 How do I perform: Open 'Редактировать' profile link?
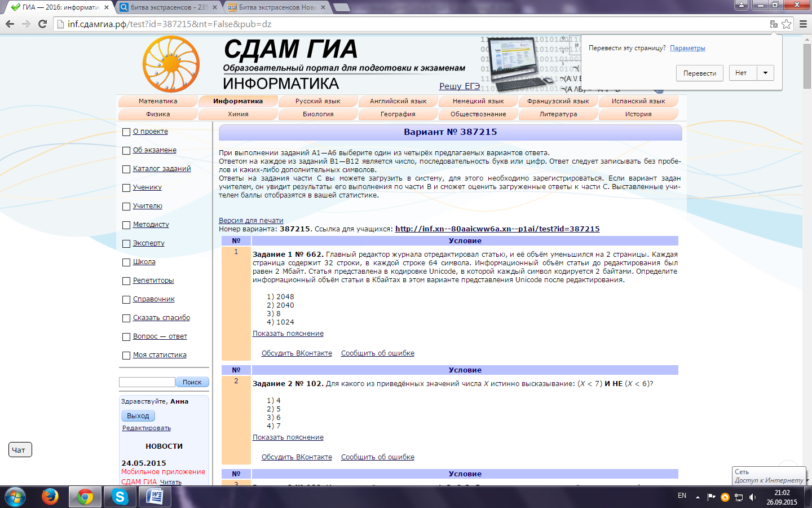point(147,428)
